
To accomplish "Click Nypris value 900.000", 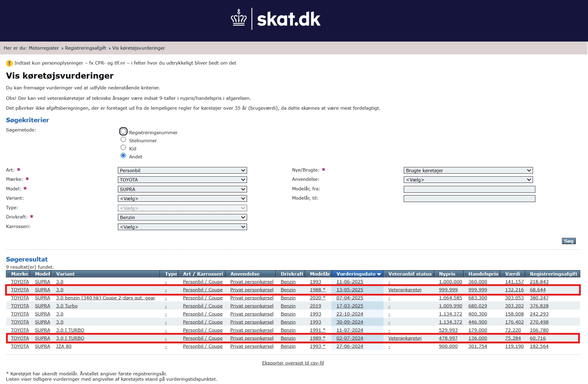I will pyautogui.click(x=448, y=346).
